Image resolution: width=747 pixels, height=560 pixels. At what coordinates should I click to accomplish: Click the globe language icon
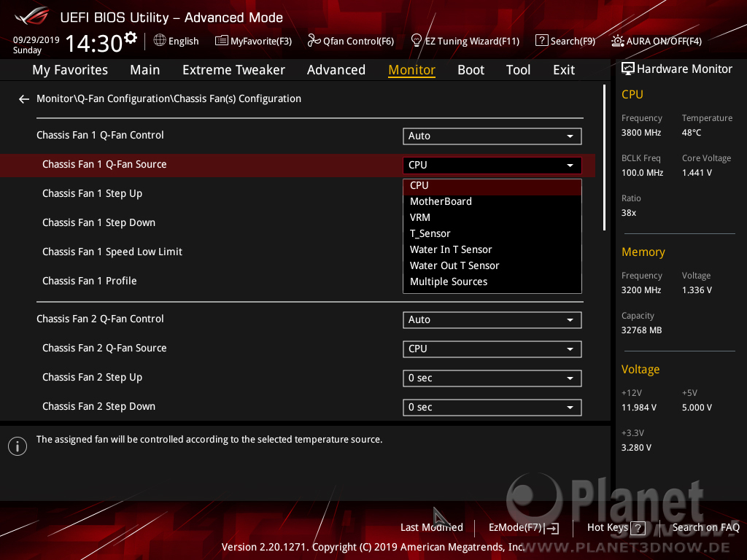click(160, 41)
